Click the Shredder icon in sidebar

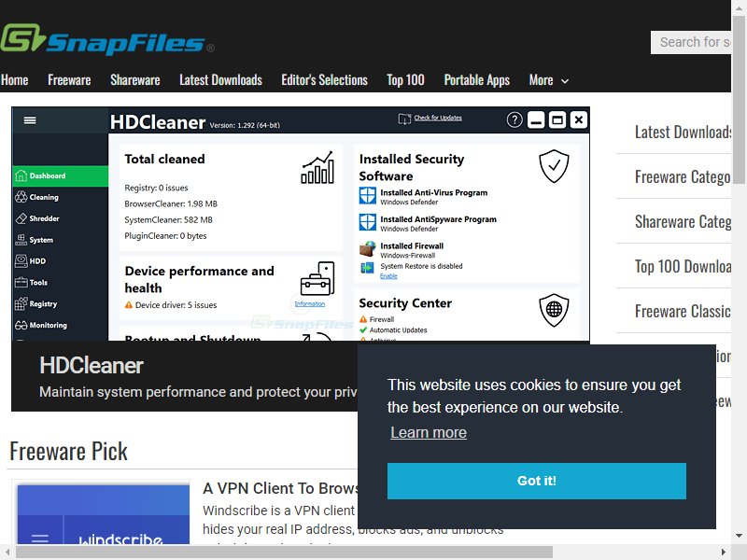[x=21, y=218]
